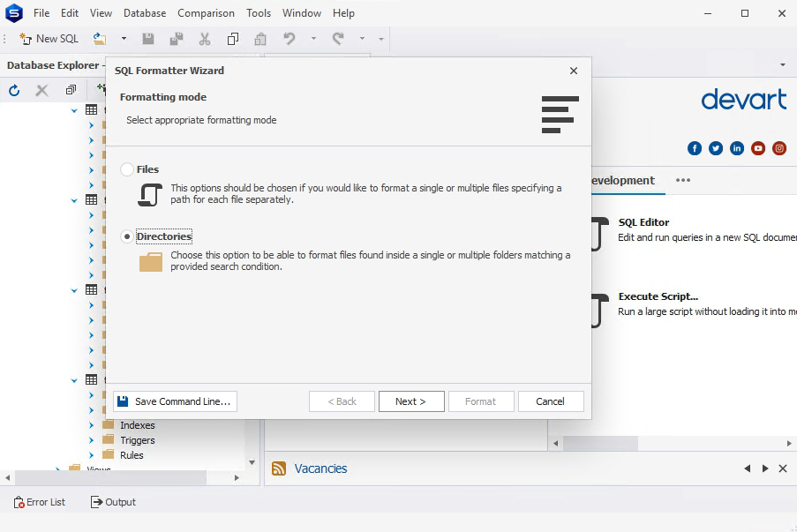The height and width of the screenshot is (532, 797).
Task: Show next Vacancies news item
Action: pyautogui.click(x=765, y=468)
